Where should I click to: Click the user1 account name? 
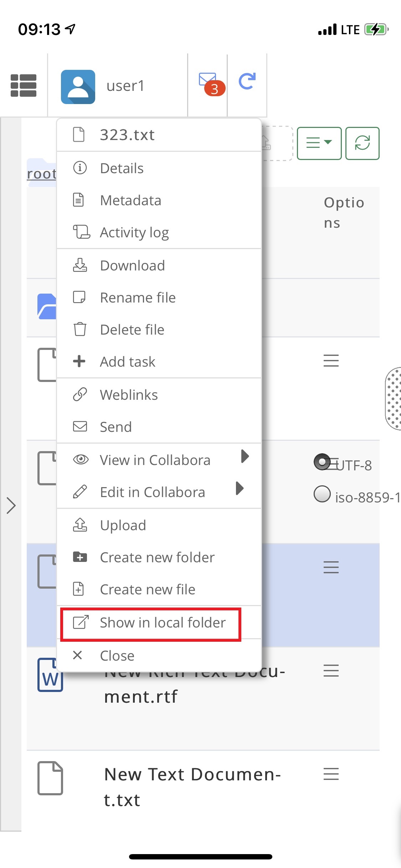[x=125, y=86]
